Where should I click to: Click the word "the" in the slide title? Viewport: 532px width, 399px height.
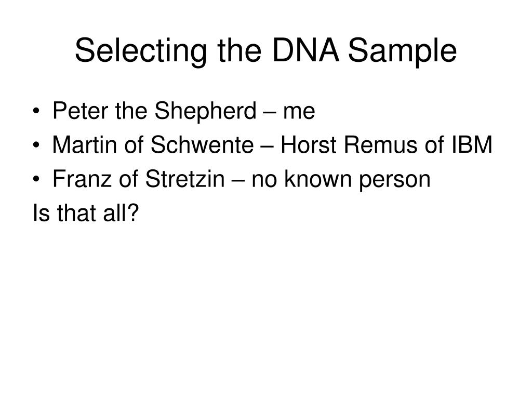(x=240, y=50)
